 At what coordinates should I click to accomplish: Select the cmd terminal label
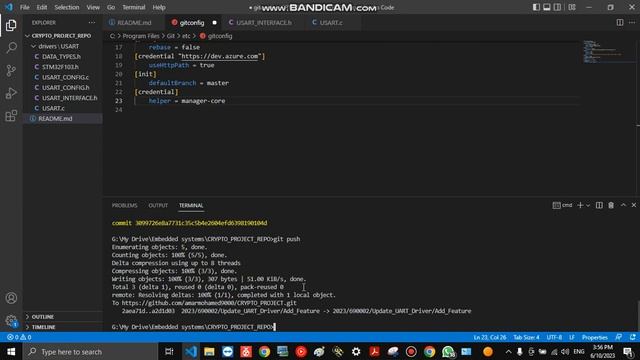click(562, 205)
